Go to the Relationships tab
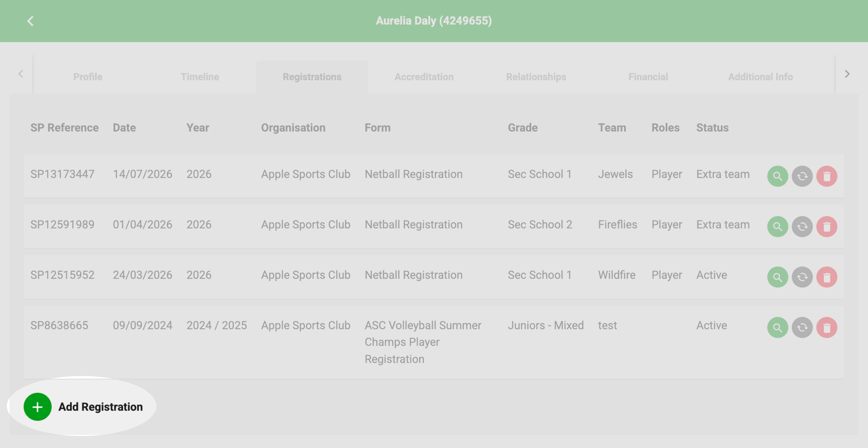The image size is (868, 448). (536, 77)
